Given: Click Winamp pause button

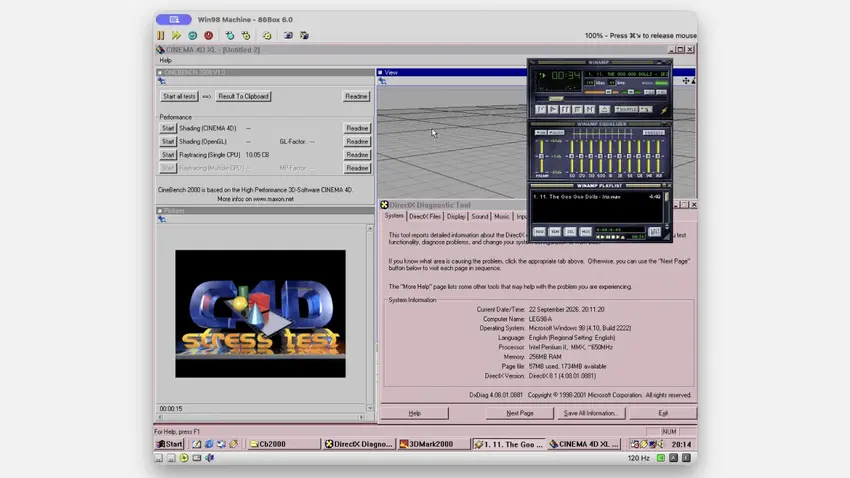Looking at the screenshot, I should tap(565, 109).
